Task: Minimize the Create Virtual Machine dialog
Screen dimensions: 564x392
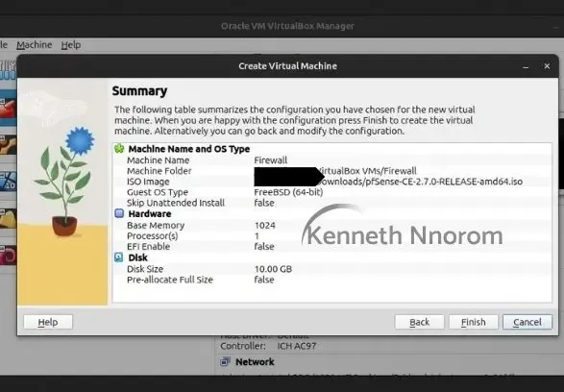Action: click(x=526, y=66)
